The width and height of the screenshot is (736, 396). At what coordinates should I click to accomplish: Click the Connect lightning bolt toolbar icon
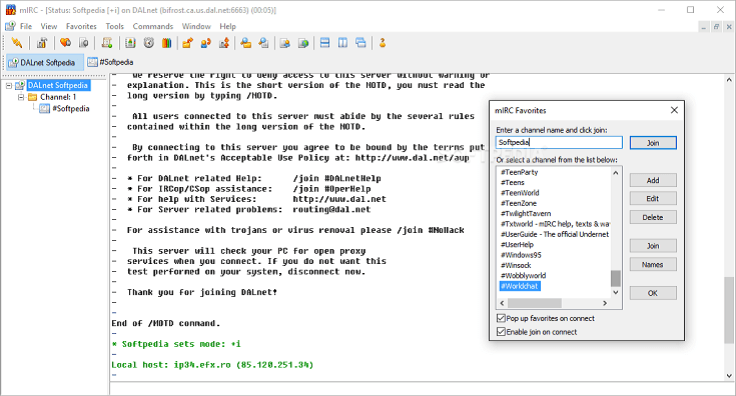(17, 43)
